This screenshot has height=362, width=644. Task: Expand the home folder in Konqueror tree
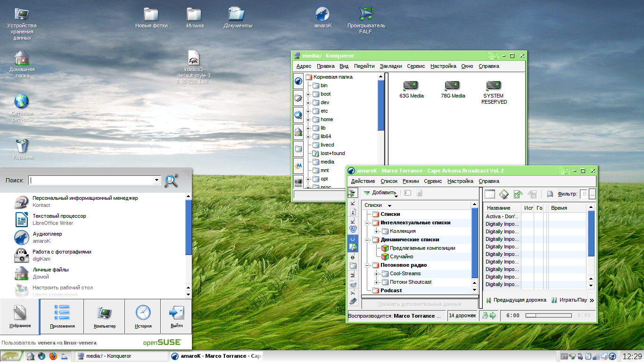pyautogui.click(x=308, y=119)
